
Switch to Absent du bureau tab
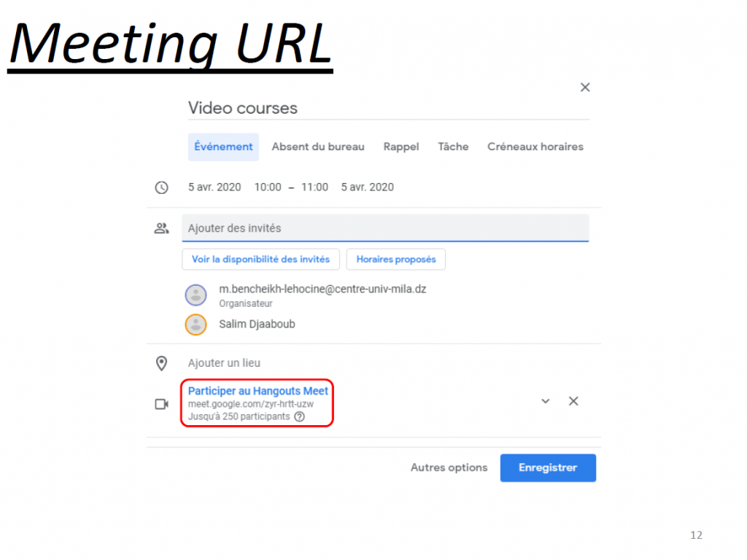pos(318,147)
